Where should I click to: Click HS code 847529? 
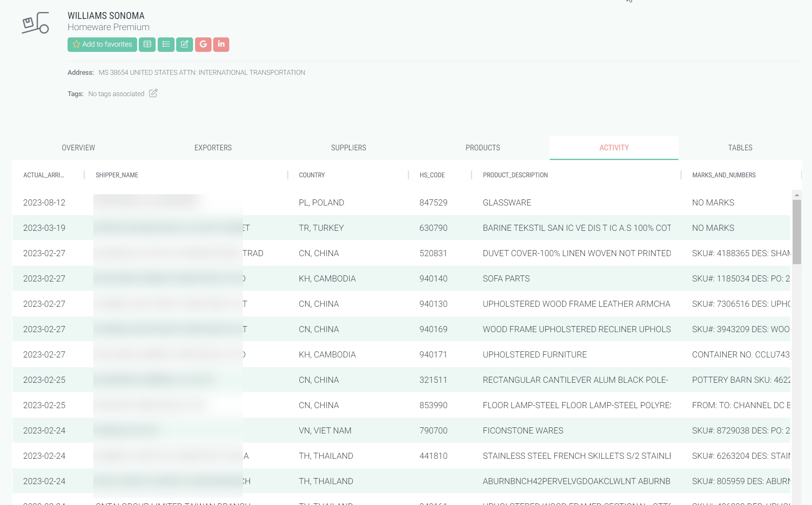click(434, 203)
